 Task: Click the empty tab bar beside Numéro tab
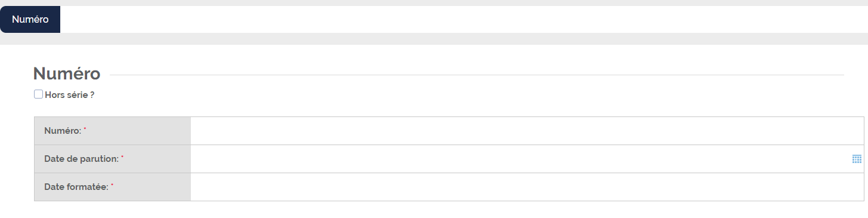(x=464, y=19)
